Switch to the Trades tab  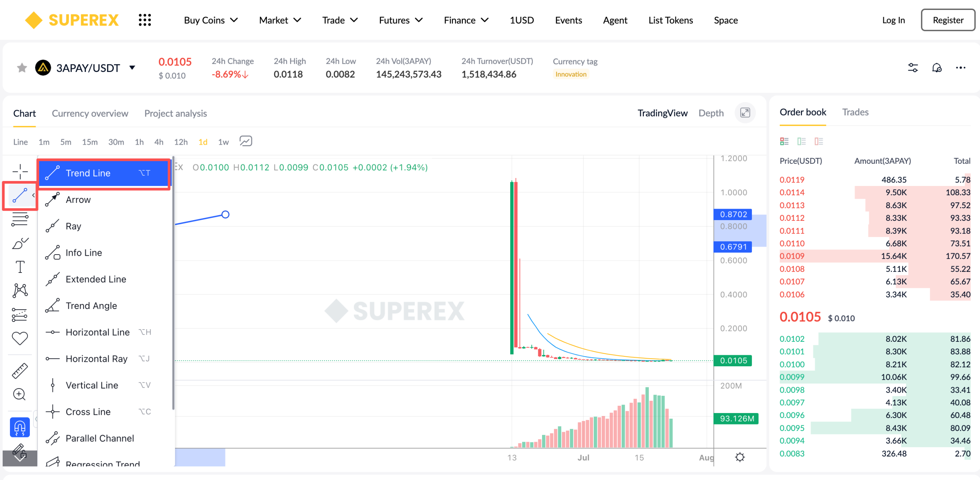click(x=855, y=112)
